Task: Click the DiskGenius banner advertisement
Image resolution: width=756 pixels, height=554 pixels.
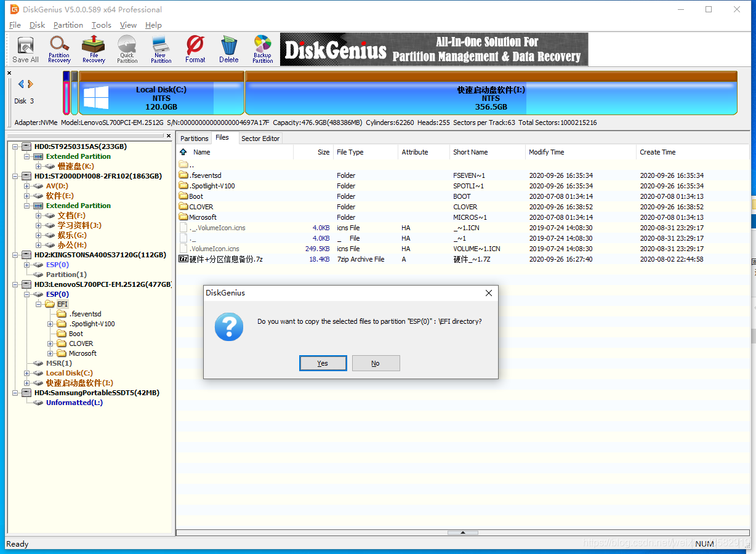Action: [x=434, y=49]
